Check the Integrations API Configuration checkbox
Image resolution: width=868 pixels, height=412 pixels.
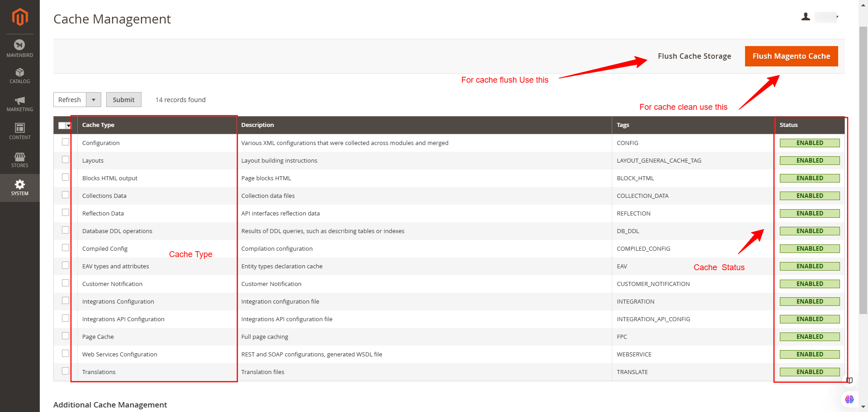click(x=66, y=318)
